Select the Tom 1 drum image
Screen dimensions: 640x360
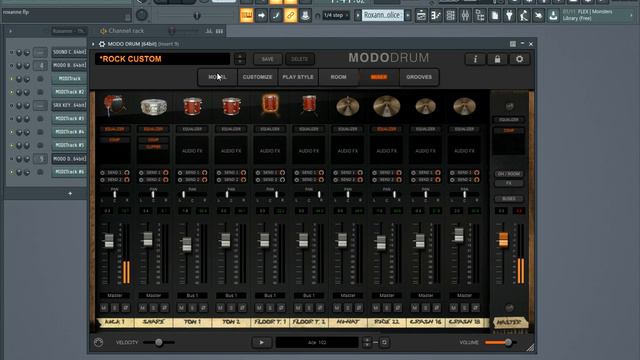pos(192,107)
